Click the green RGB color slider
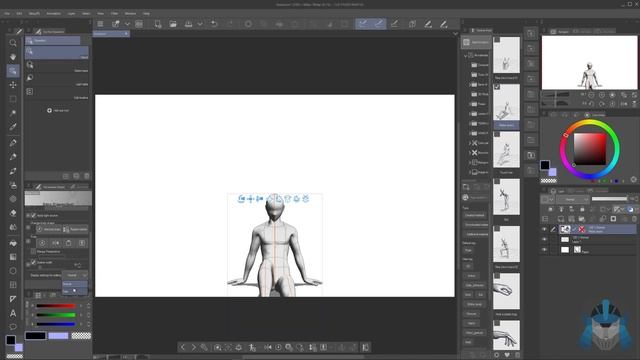 point(56,315)
